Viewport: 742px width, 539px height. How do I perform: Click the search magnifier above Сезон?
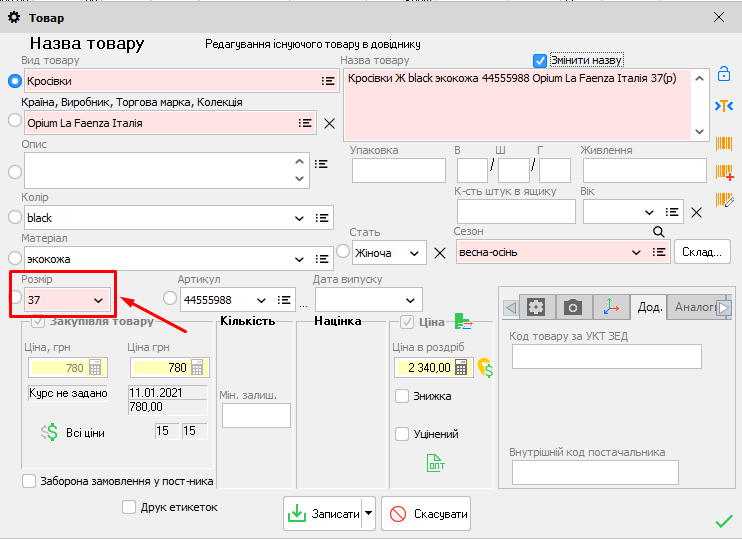[658, 232]
